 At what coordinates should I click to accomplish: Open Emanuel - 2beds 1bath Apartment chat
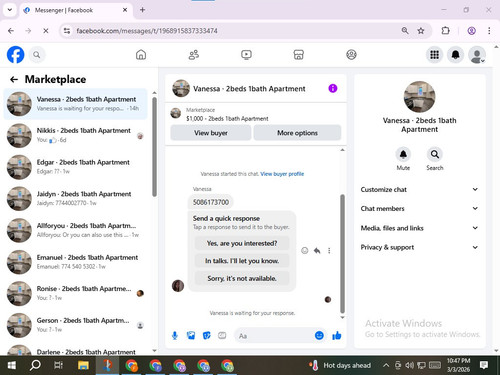(x=75, y=262)
